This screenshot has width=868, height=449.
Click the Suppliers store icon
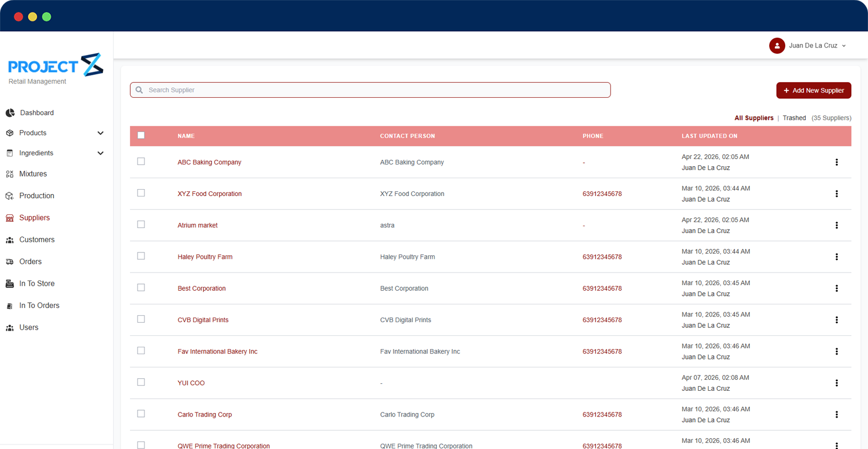pyautogui.click(x=10, y=218)
